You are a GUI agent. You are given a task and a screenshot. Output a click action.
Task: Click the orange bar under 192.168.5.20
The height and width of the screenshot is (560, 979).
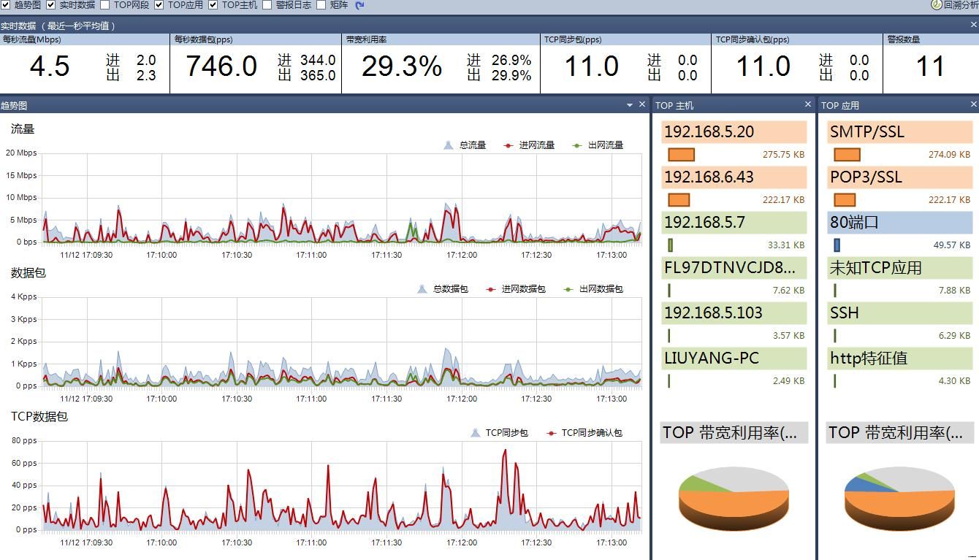[x=681, y=155]
